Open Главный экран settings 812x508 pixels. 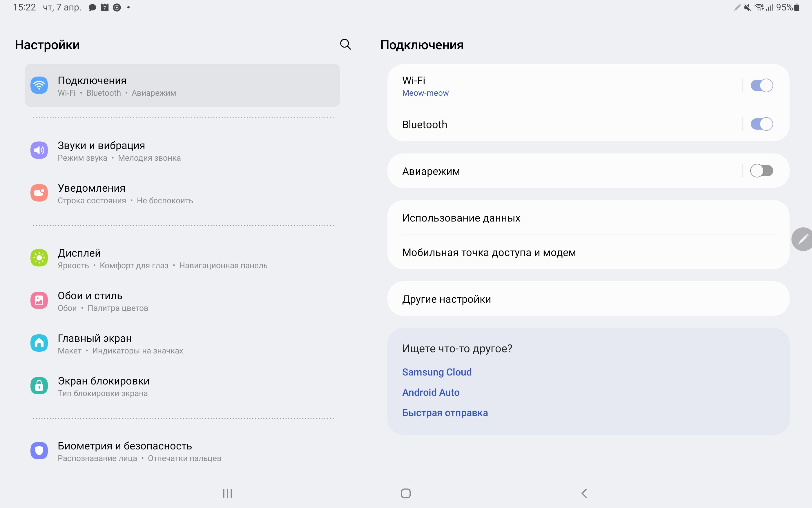pos(182,343)
